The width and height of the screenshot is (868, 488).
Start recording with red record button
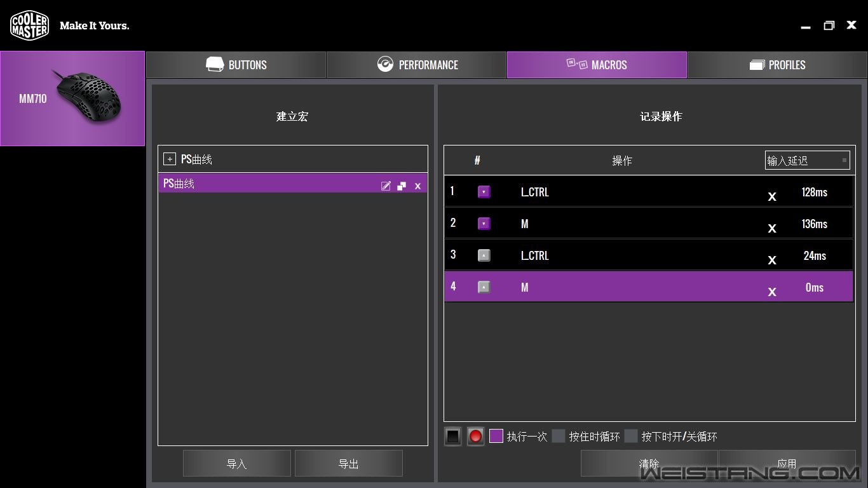[475, 437]
